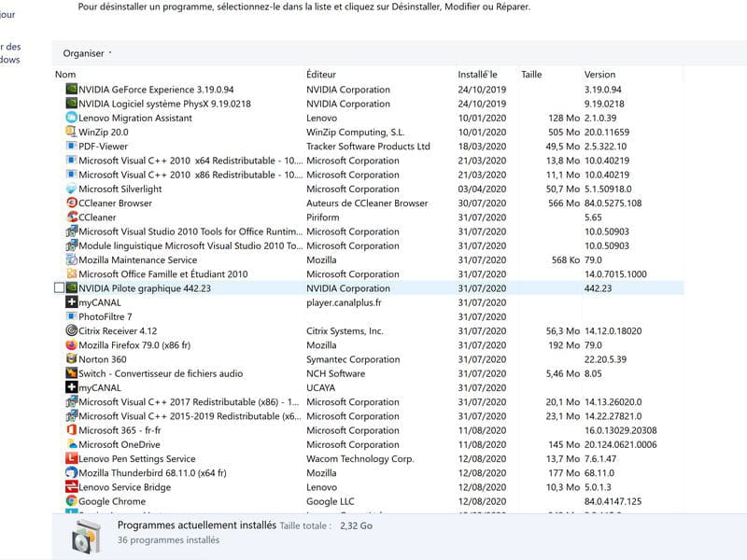Click the Mozilla Maintenance Service icon
This screenshot has height=560, width=747.
(72, 259)
